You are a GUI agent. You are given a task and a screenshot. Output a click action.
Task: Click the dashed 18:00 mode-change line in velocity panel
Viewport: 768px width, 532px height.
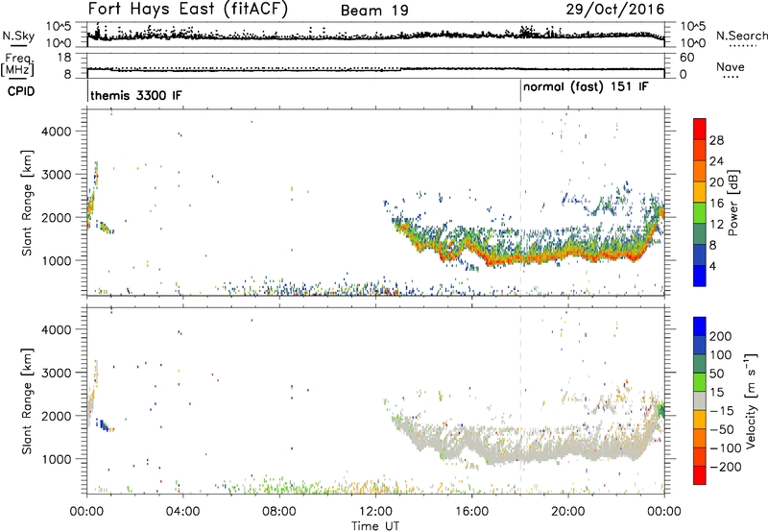point(520,401)
